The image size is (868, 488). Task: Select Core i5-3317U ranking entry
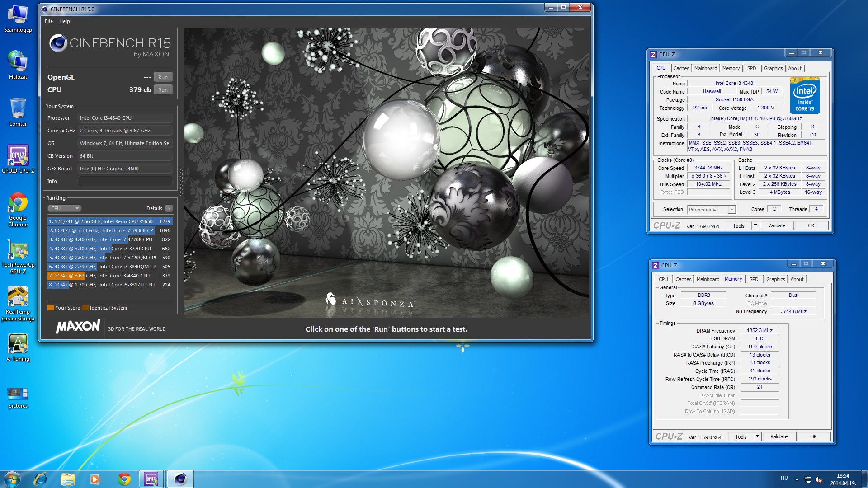(110, 285)
